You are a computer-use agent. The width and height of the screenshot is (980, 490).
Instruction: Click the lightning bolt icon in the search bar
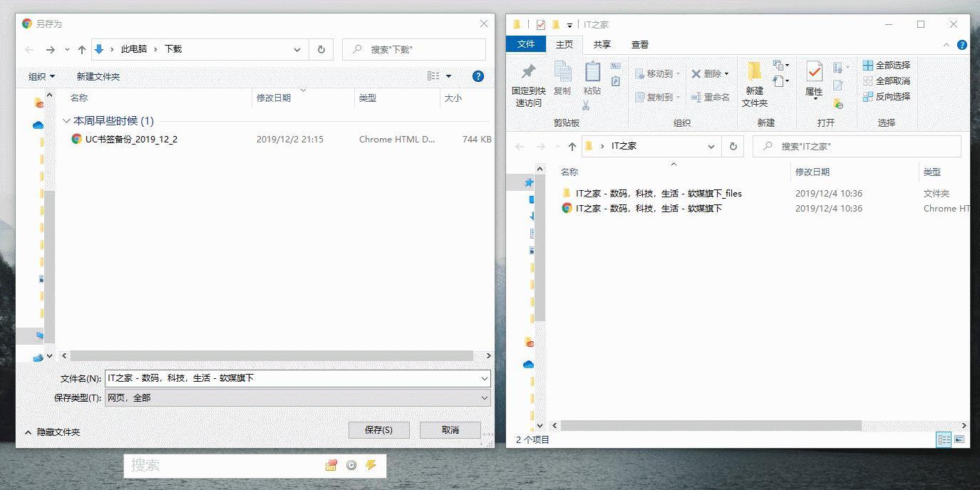[x=371, y=465]
